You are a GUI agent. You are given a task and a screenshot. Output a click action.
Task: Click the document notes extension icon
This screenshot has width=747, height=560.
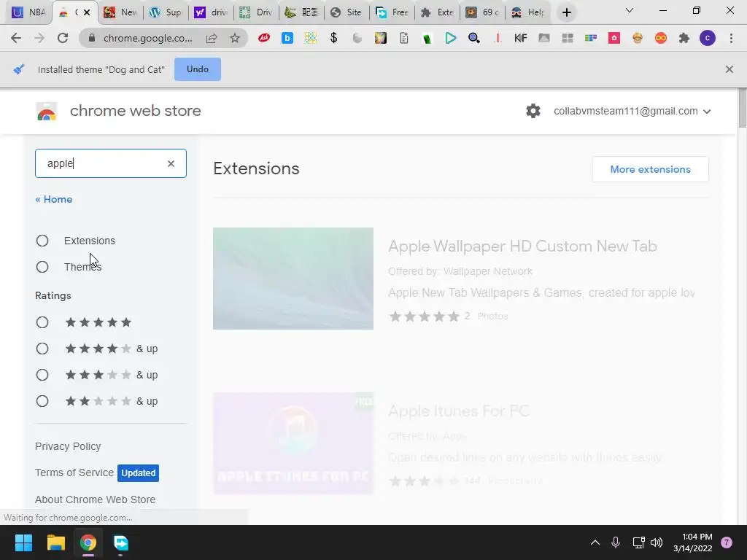(x=403, y=38)
